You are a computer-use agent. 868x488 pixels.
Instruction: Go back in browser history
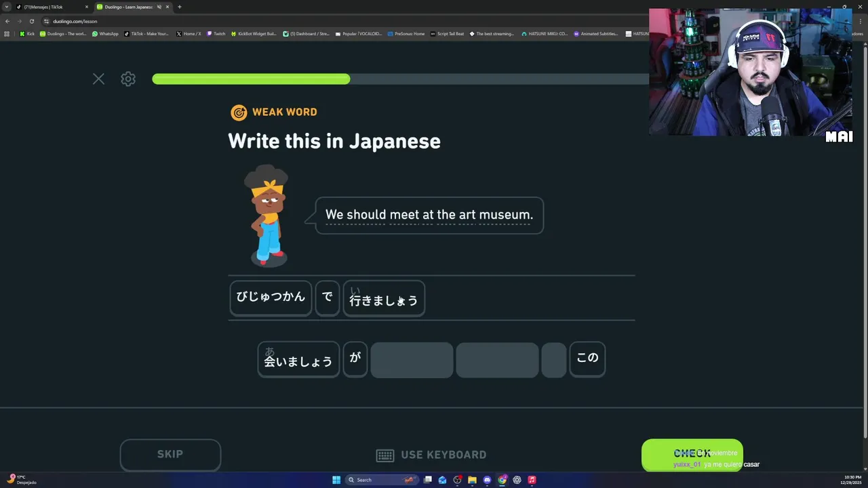coord(7,21)
